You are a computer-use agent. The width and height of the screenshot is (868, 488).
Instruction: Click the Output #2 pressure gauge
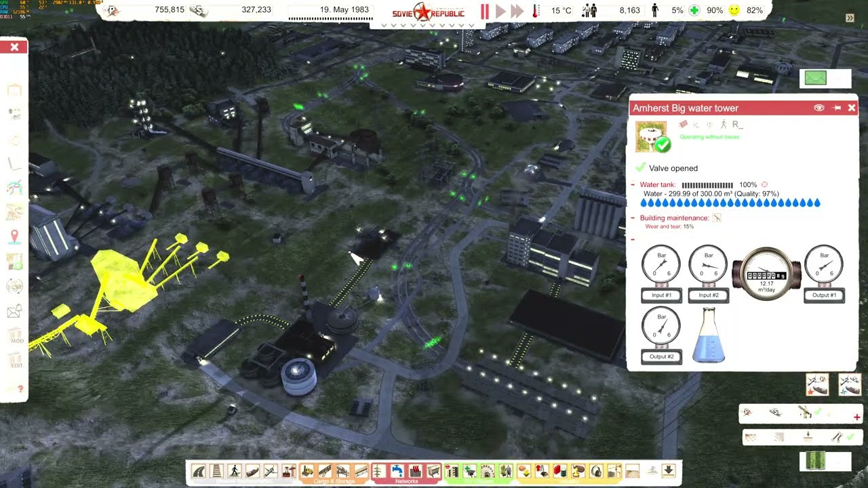[x=661, y=335]
